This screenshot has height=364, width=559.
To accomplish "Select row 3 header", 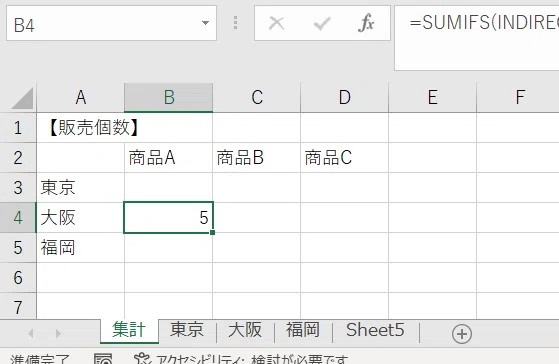I will [x=18, y=188].
